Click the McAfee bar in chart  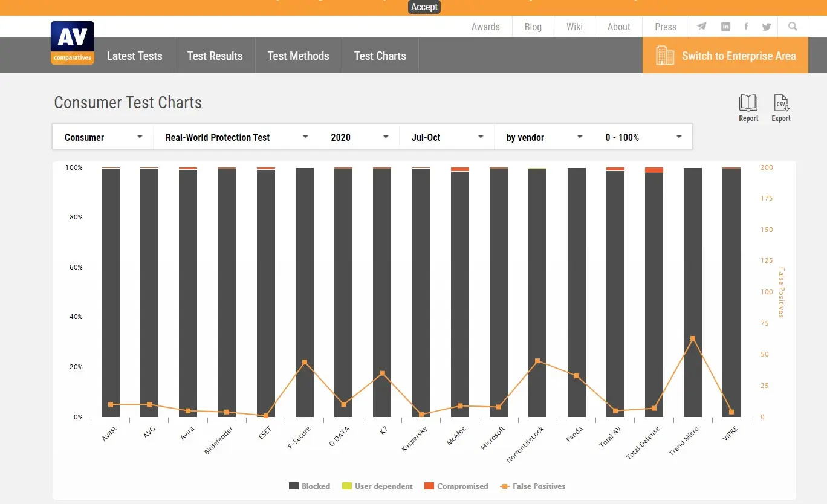coord(460,294)
